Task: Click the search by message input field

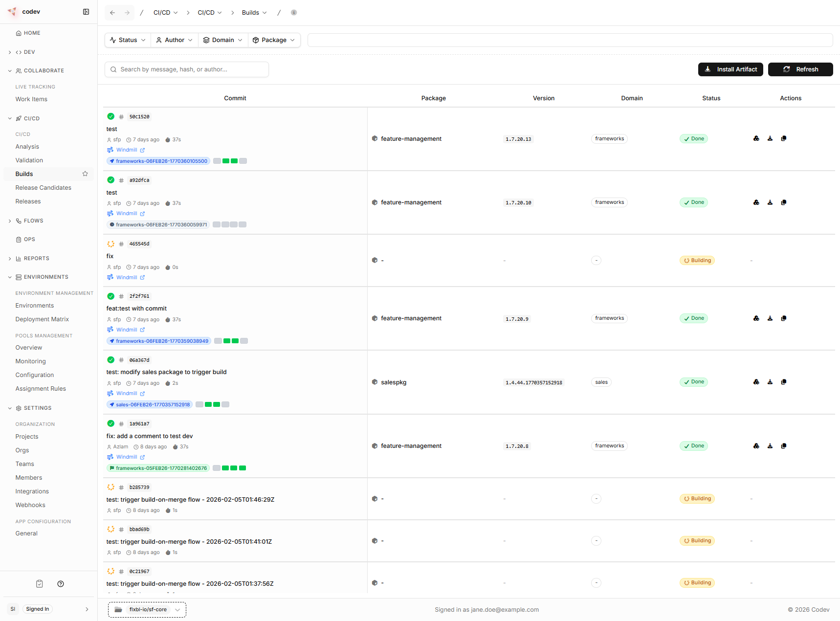Action: click(x=186, y=69)
